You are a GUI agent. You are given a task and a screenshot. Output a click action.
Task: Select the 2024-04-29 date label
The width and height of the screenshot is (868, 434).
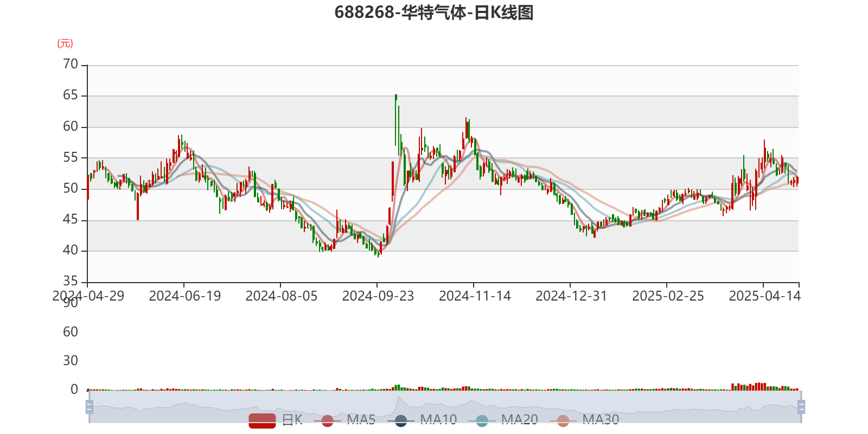coord(88,296)
